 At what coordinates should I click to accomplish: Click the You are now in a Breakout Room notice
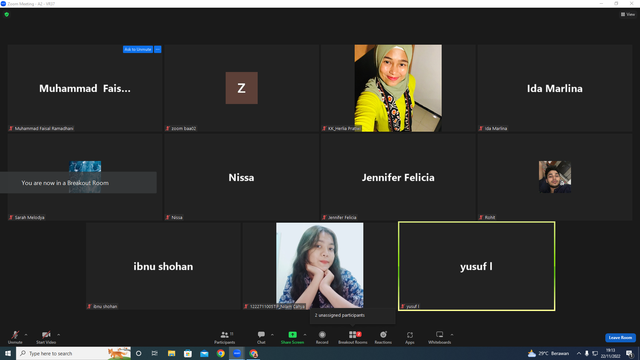(x=78, y=183)
